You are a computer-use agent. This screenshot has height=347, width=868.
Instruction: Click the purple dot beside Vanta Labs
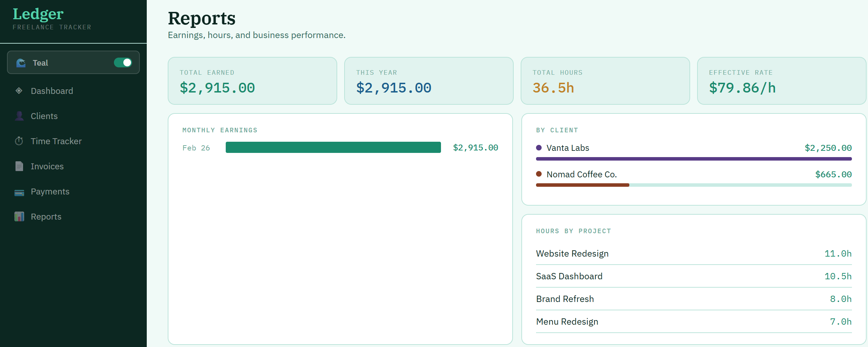click(x=539, y=148)
